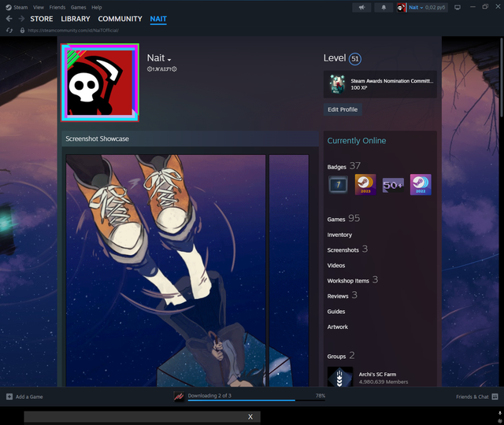Open the second narrow showcase screenshot

289,271
